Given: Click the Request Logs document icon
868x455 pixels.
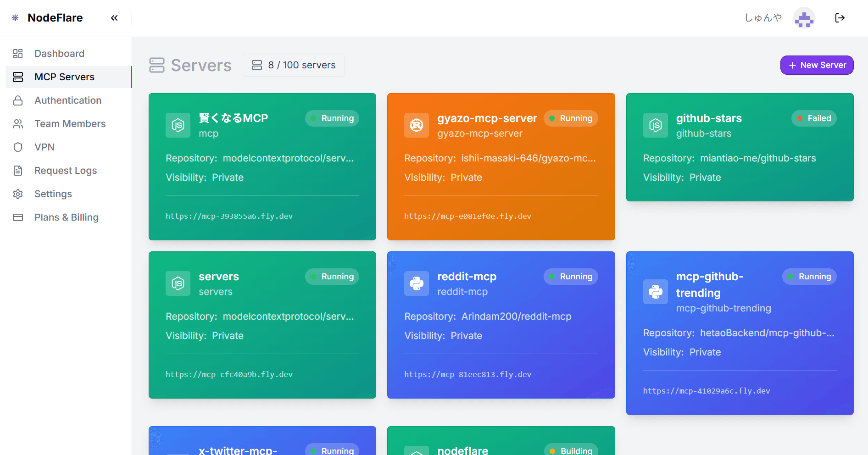Looking at the screenshot, I should pyautogui.click(x=18, y=171).
